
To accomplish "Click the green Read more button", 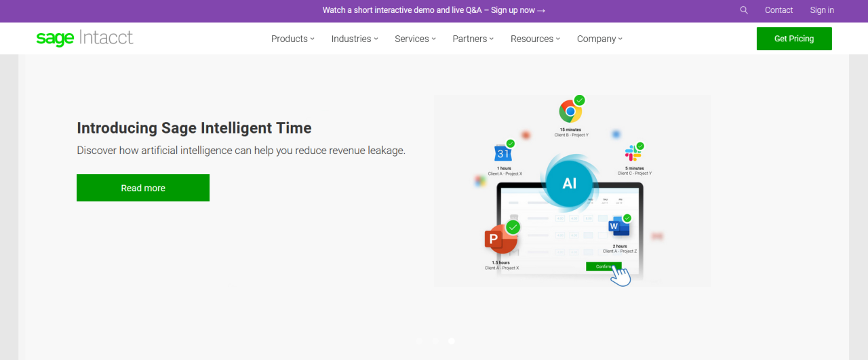I will 143,188.
